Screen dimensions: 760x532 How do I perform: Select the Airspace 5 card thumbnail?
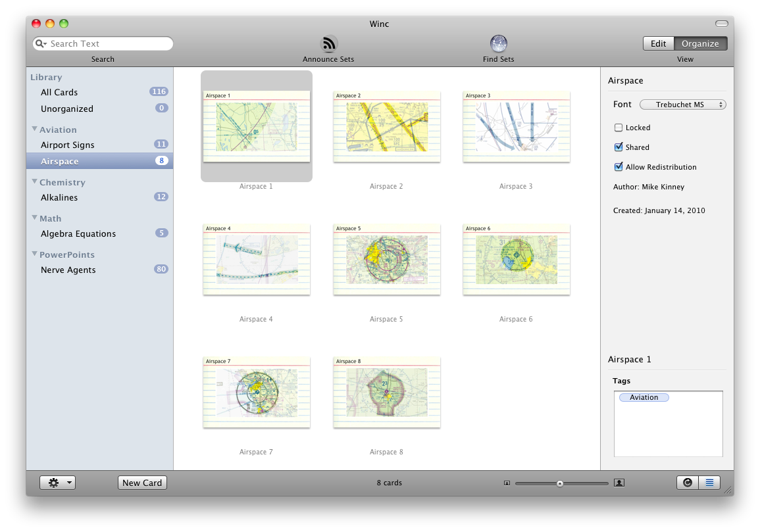tap(387, 259)
